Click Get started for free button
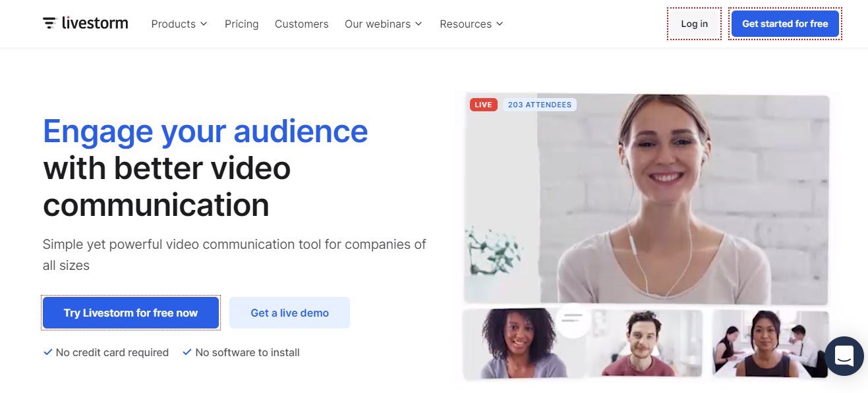 784,24
